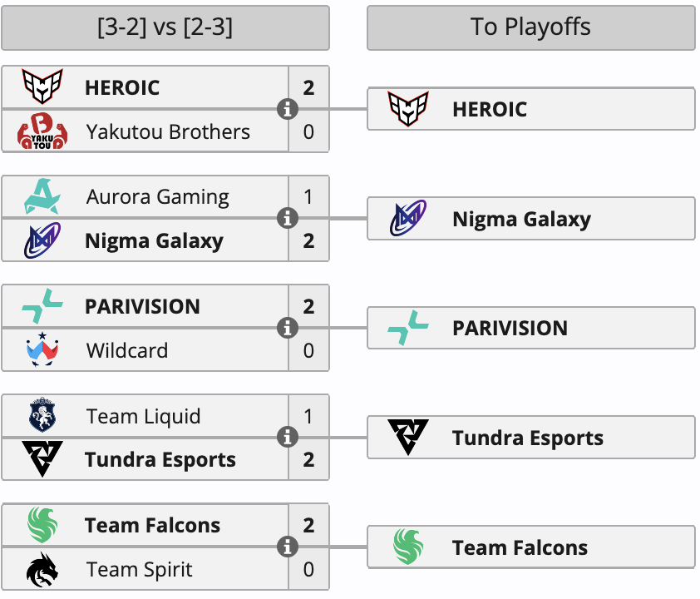Image resolution: width=700 pixels, height=599 pixels.
Task: Open match info for Aurora vs Nigma Galaxy
Action: click(288, 219)
